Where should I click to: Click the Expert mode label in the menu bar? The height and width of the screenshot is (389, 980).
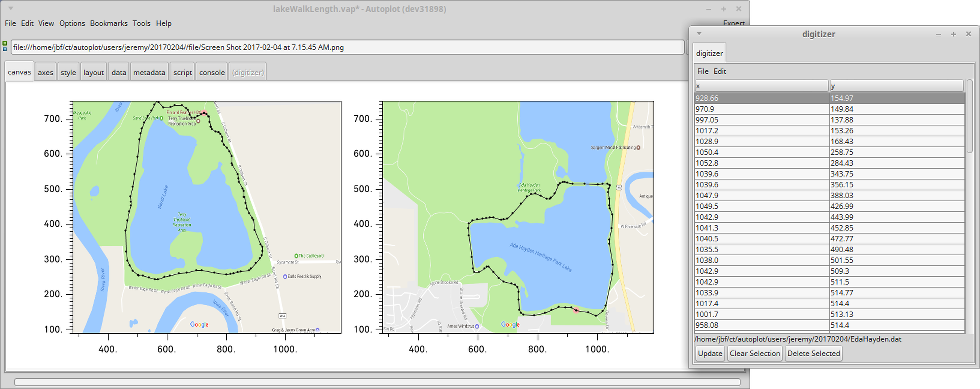(733, 23)
